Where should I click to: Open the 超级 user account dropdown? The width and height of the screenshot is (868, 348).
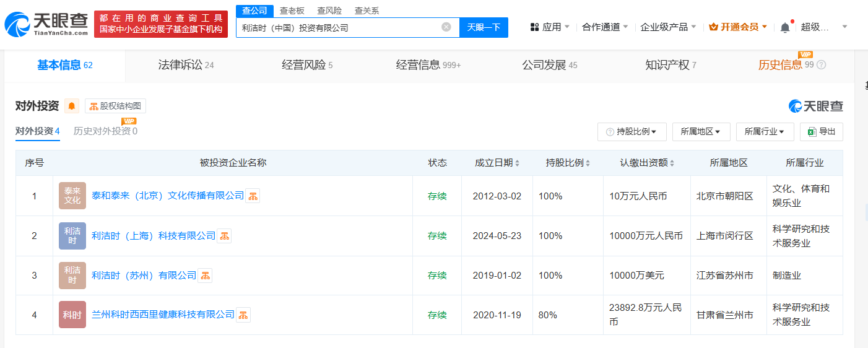point(824,27)
